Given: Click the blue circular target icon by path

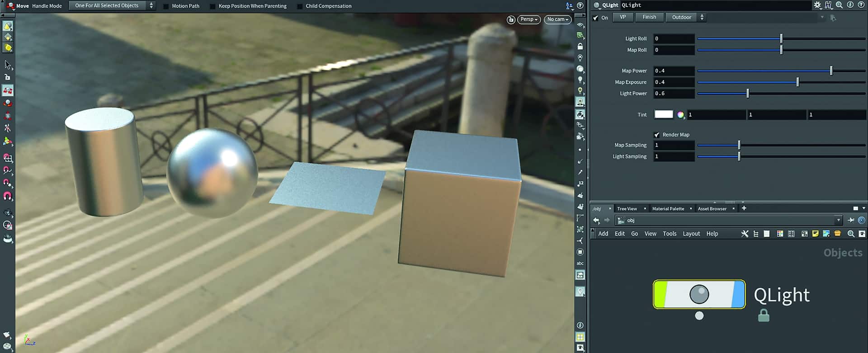Looking at the screenshot, I should (x=862, y=220).
